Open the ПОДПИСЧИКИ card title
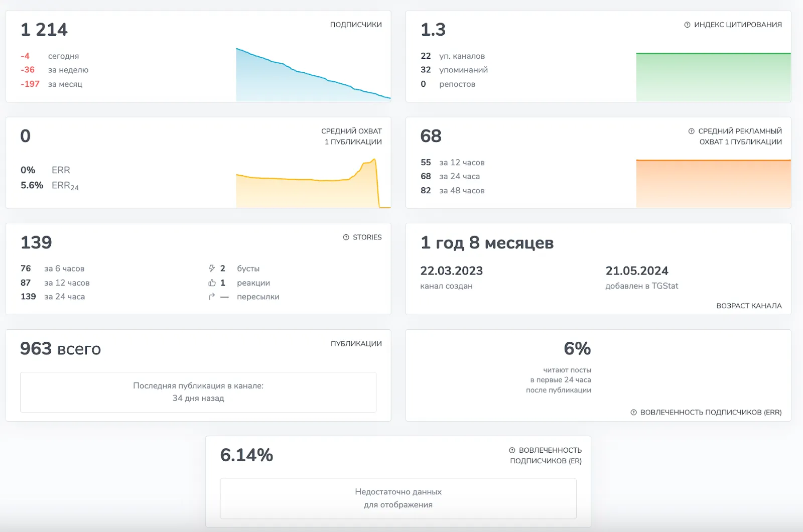 click(x=356, y=25)
